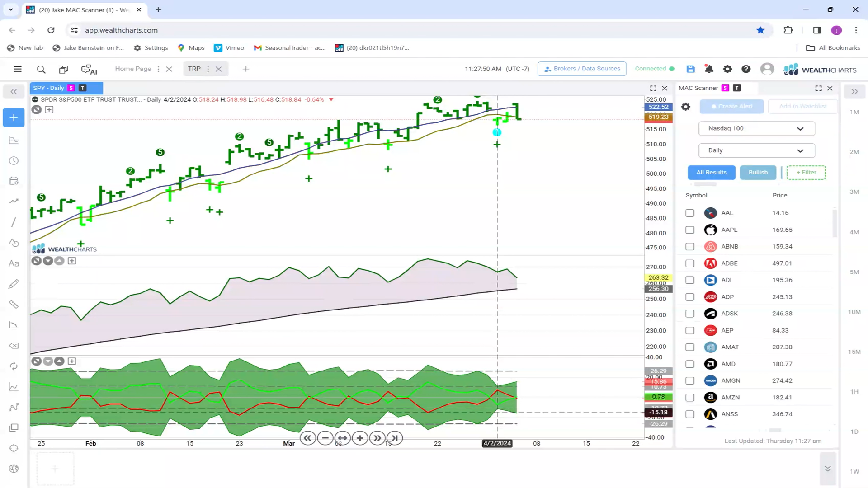Open Home Page tab options menu
Image resolution: width=868 pixels, height=488 pixels.
pyautogui.click(x=158, y=69)
